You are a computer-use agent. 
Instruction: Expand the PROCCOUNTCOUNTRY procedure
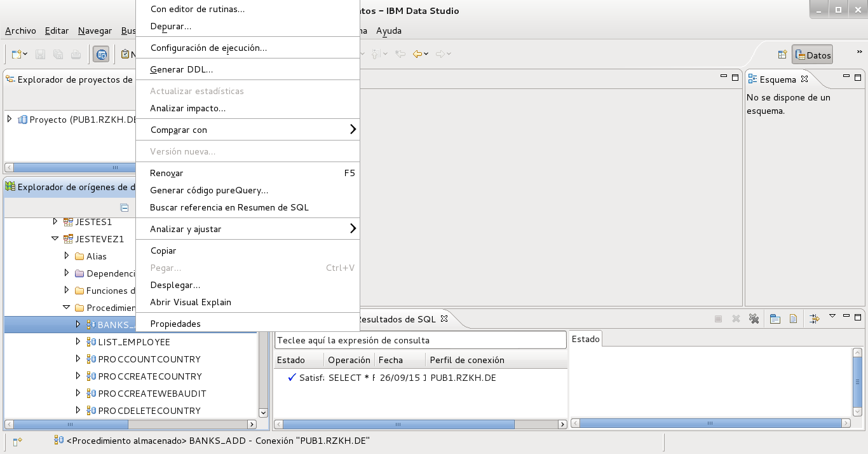point(78,359)
